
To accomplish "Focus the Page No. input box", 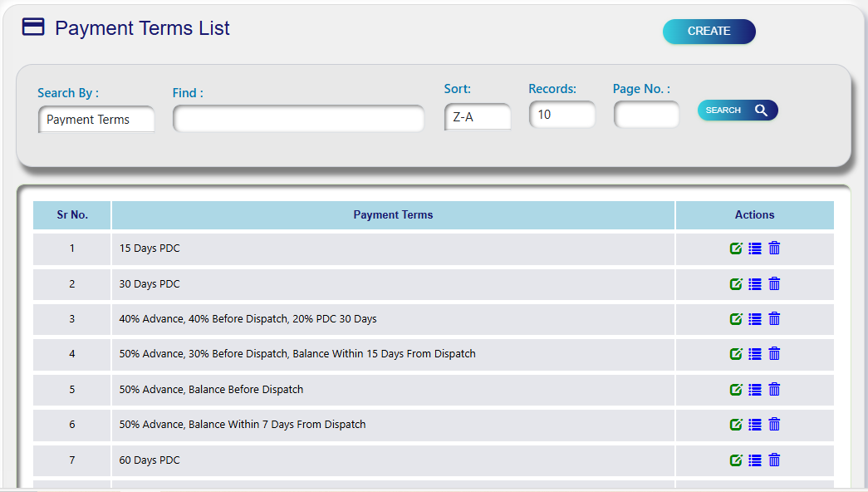I will tap(646, 115).
